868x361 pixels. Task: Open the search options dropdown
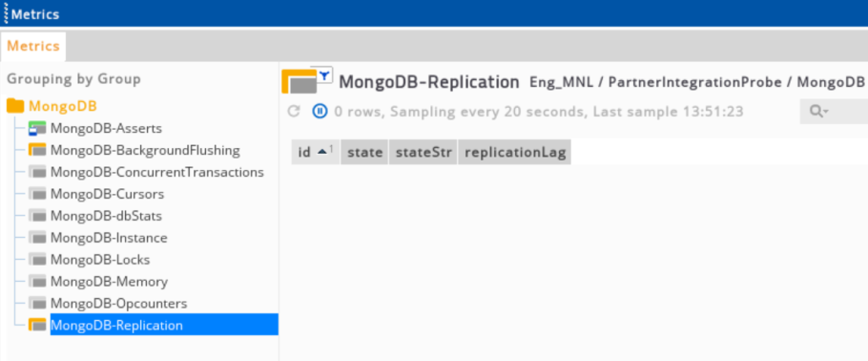click(x=819, y=112)
